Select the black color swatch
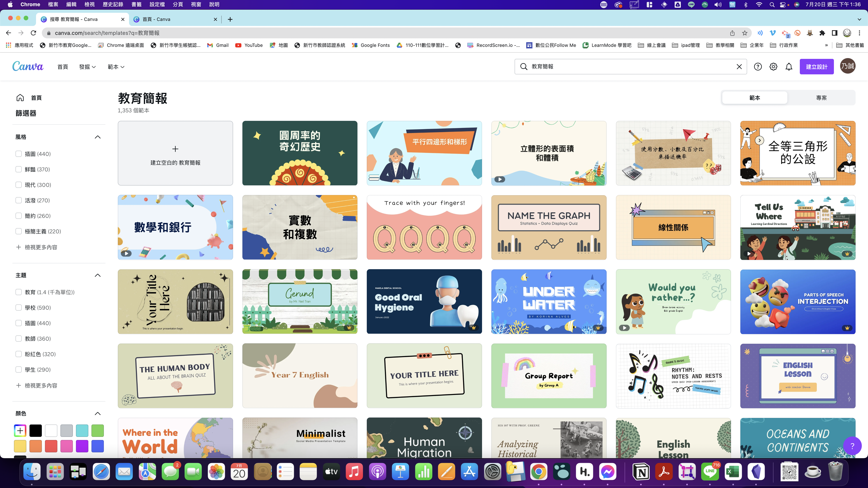868x488 pixels. tap(36, 430)
